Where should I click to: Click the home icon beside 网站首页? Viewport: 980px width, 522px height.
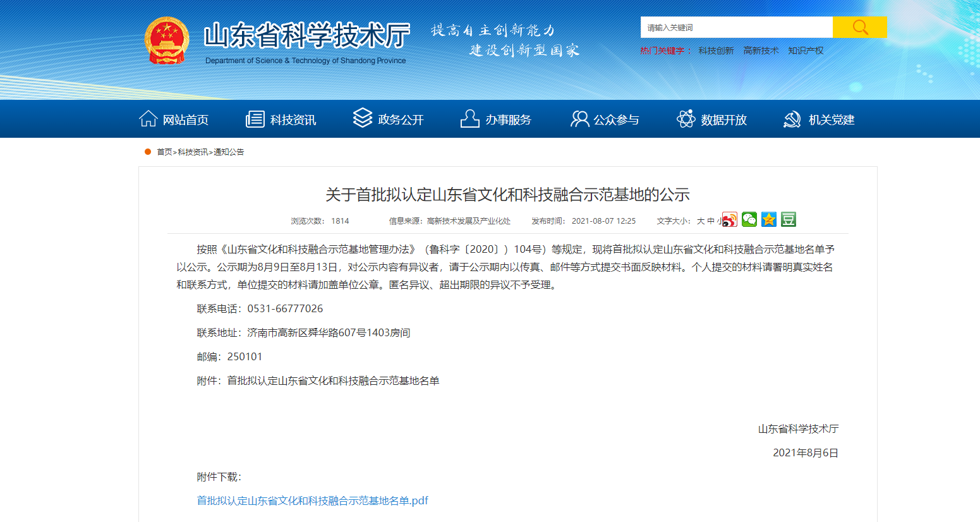pos(148,119)
